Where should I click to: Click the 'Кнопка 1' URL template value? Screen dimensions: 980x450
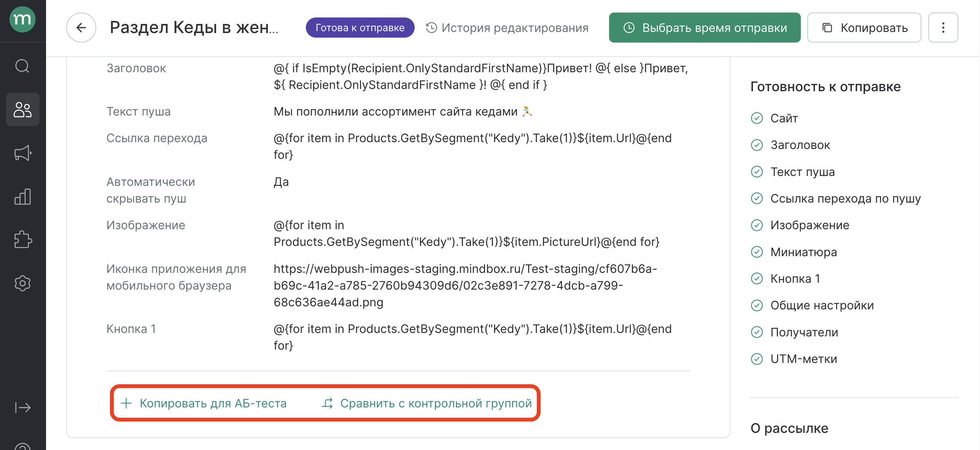point(473,337)
